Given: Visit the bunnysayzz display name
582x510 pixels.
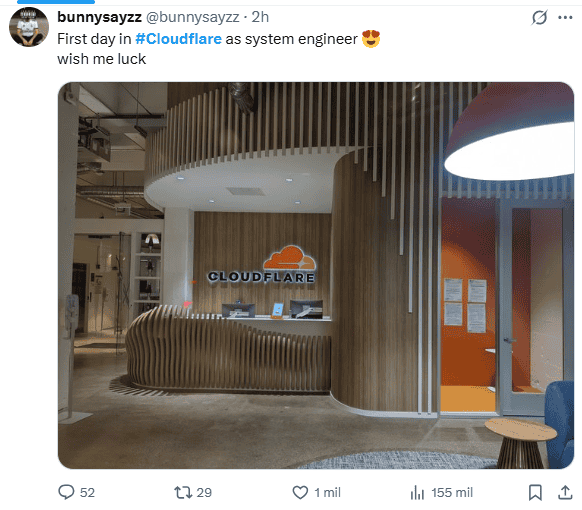Looking at the screenshot, I should click(99, 17).
